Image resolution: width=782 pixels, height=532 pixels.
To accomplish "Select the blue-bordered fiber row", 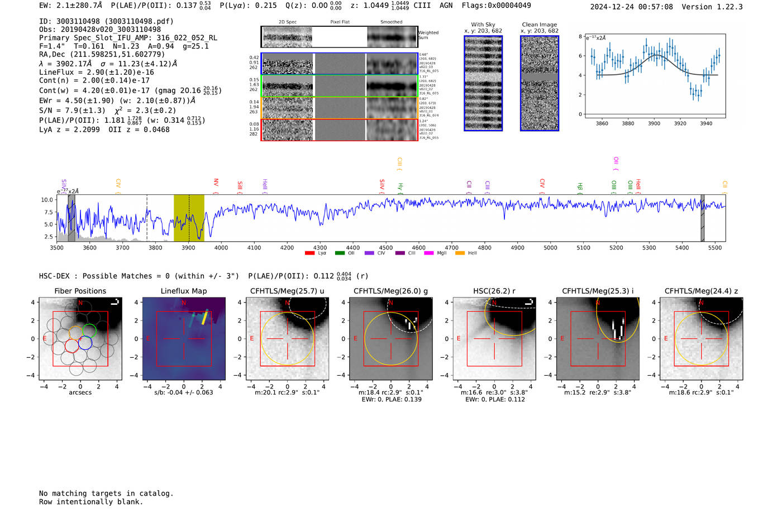I will tap(340, 64).
